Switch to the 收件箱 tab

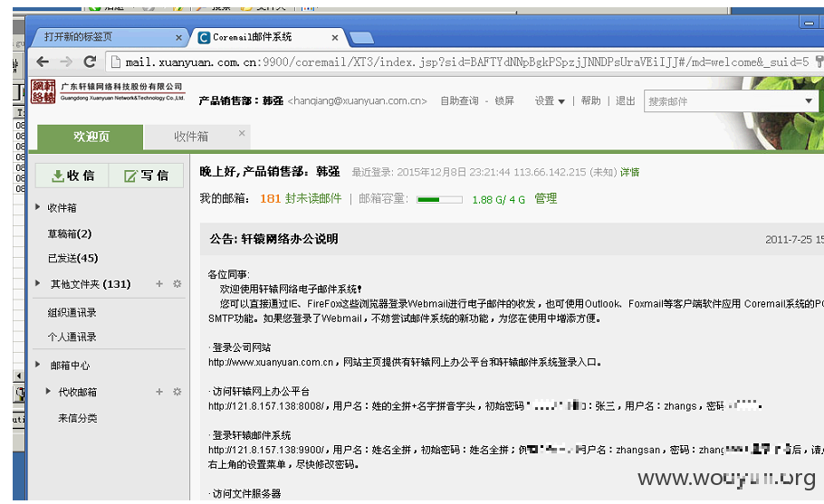click(190, 137)
